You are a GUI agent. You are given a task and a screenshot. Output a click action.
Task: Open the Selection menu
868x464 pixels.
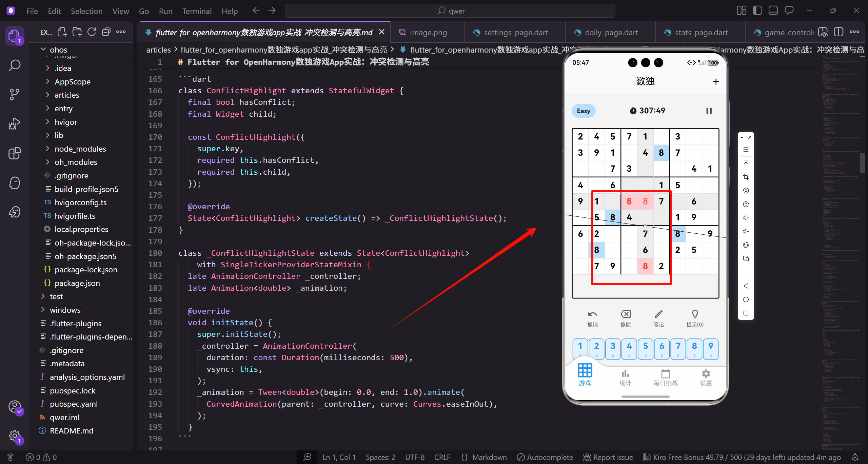(x=86, y=11)
